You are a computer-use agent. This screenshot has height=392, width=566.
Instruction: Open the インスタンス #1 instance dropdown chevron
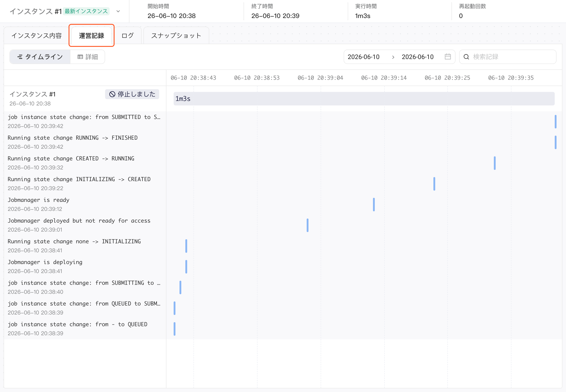(x=118, y=11)
